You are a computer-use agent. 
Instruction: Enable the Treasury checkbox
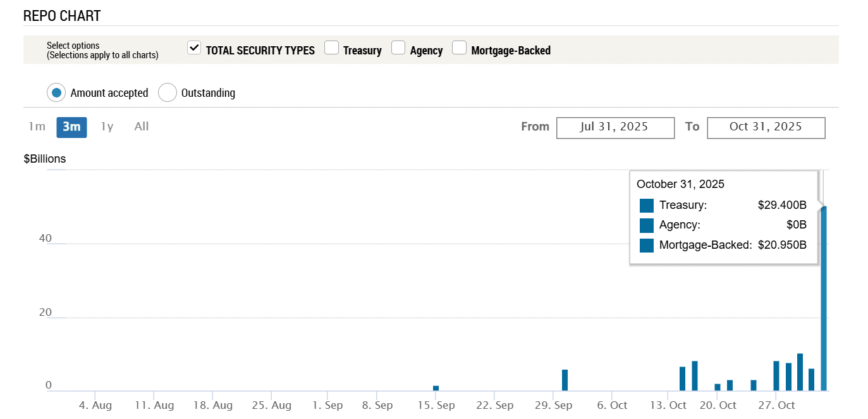coord(331,48)
